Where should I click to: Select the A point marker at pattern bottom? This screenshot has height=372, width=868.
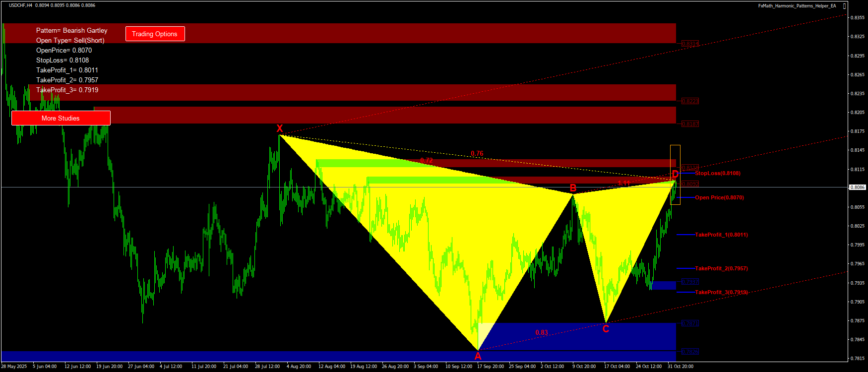(x=478, y=356)
